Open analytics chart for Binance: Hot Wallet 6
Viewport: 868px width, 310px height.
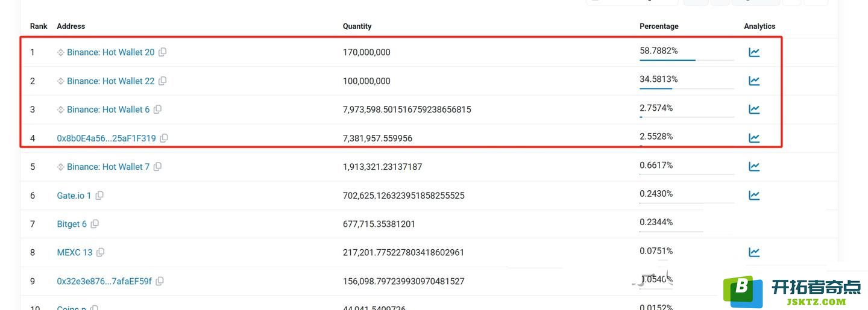click(754, 109)
